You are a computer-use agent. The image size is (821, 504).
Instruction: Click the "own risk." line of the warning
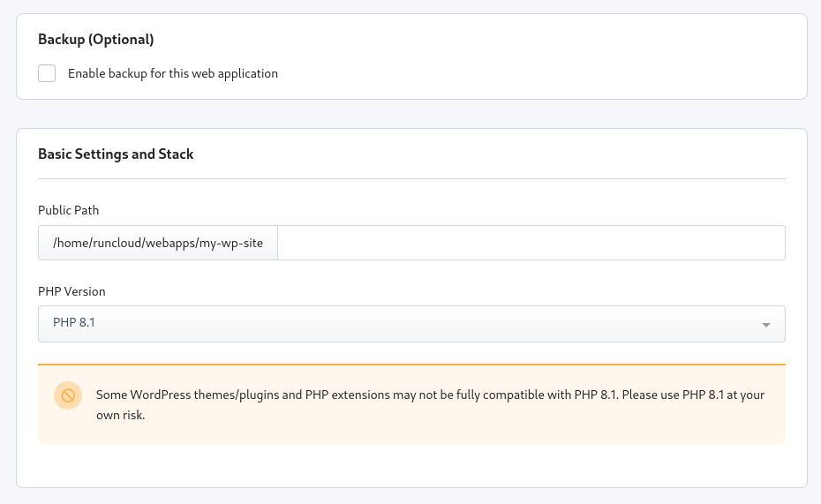[120, 415]
